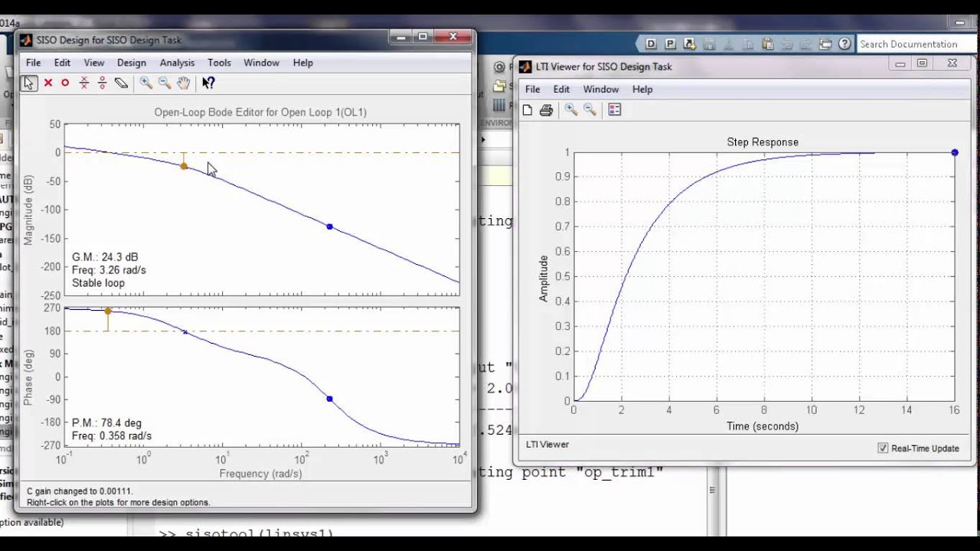Open Edit menu in LTI Viewer
The width and height of the screenshot is (980, 551).
pyautogui.click(x=562, y=90)
